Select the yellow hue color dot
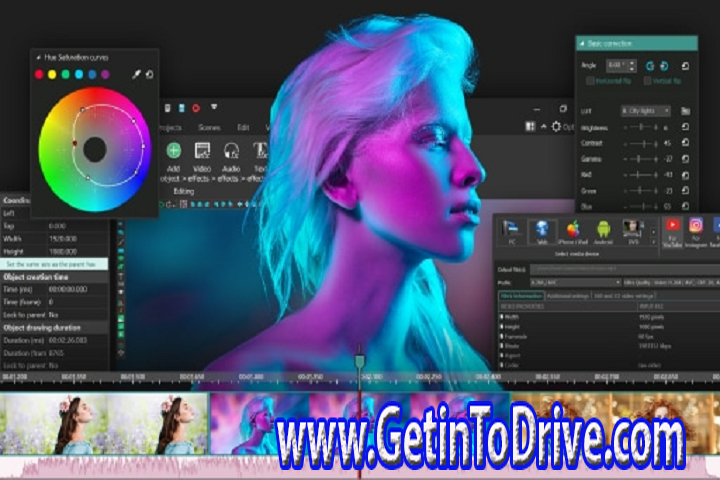720x480 pixels. pos(52,74)
